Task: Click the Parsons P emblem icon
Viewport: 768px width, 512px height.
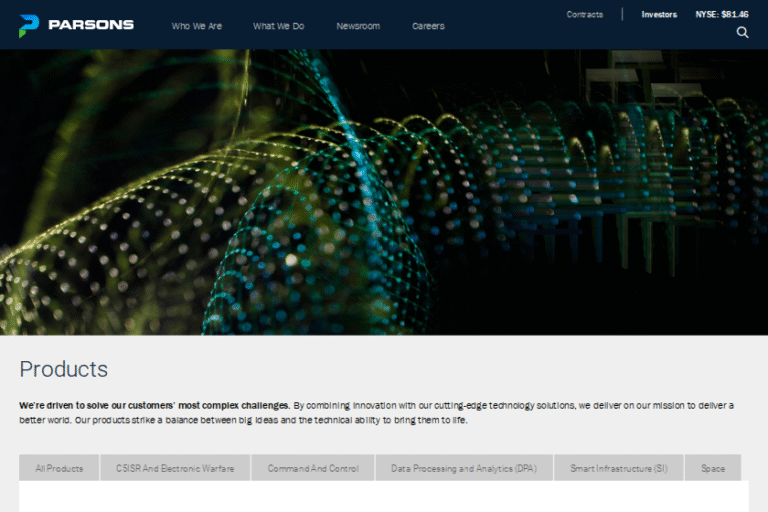Action: (28, 25)
